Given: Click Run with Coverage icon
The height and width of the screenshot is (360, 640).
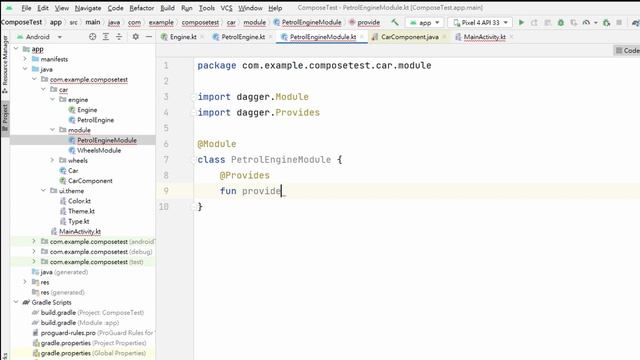Looking at the screenshot, I should pyautogui.click(x=574, y=22).
